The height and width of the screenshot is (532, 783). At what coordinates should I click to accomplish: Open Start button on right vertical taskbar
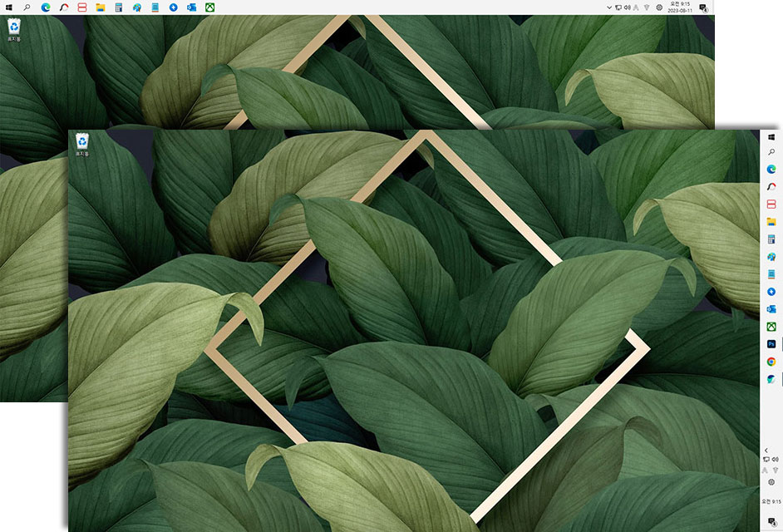(771, 137)
